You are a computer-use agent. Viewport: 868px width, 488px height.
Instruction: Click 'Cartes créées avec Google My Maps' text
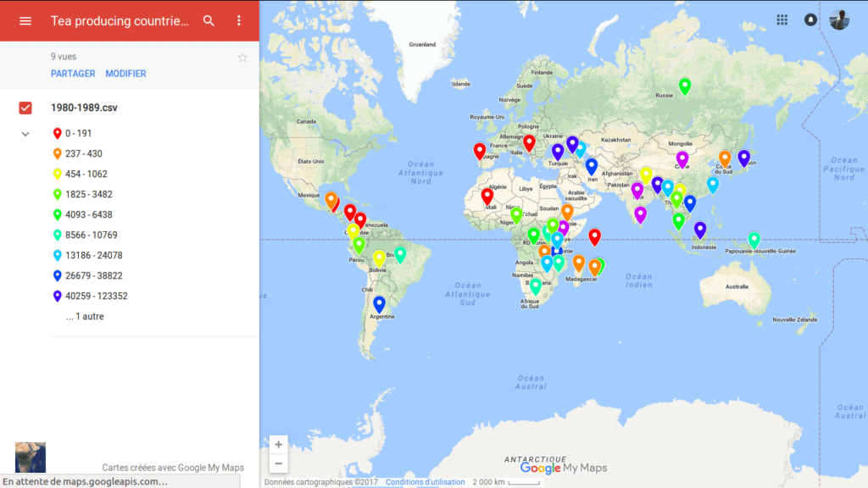pyautogui.click(x=173, y=468)
